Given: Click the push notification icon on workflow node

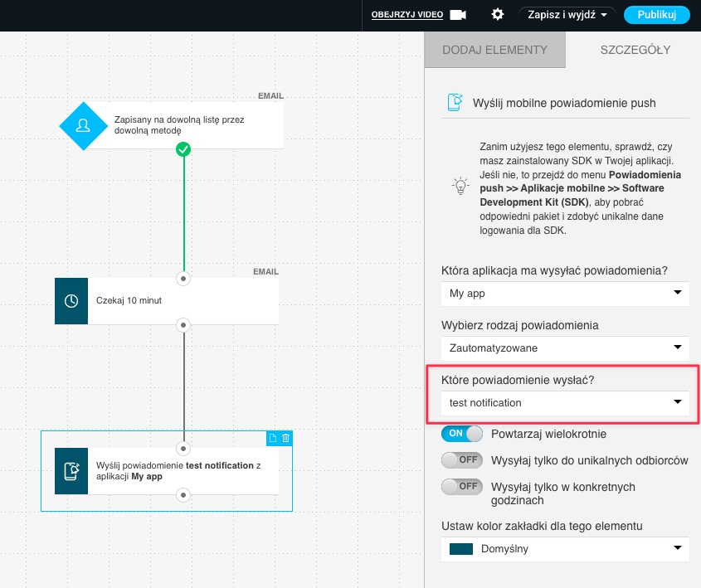Looking at the screenshot, I should (71, 471).
